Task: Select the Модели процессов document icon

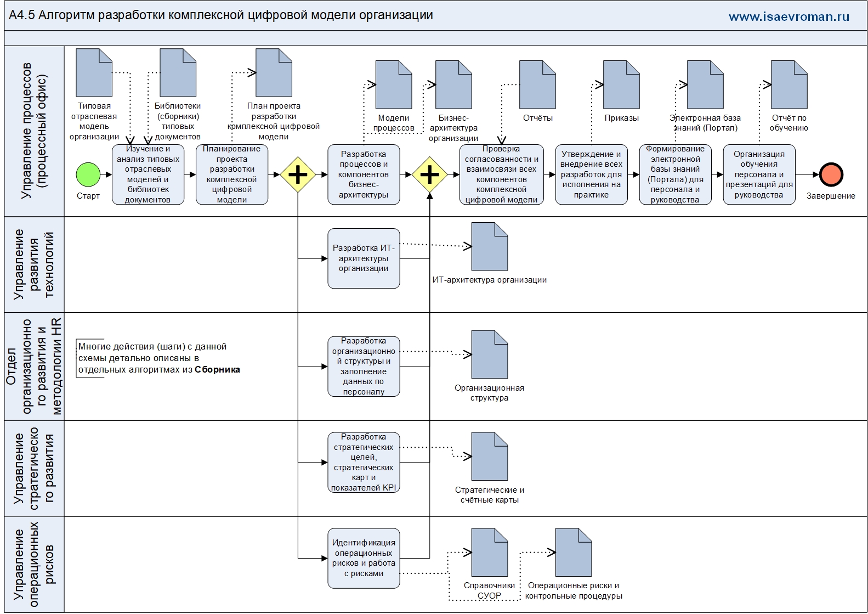Action: (394, 85)
